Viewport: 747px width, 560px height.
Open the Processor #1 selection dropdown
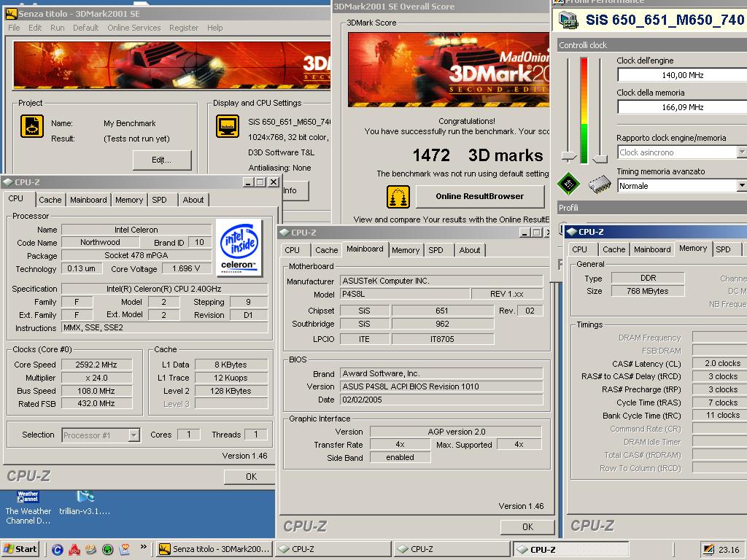pyautogui.click(x=134, y=435)
